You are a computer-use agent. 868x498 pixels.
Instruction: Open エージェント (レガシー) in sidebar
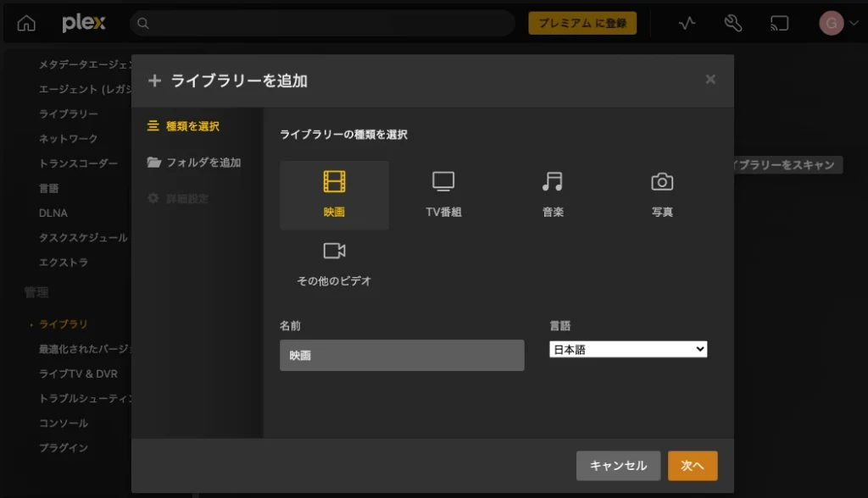pos(85,89)
